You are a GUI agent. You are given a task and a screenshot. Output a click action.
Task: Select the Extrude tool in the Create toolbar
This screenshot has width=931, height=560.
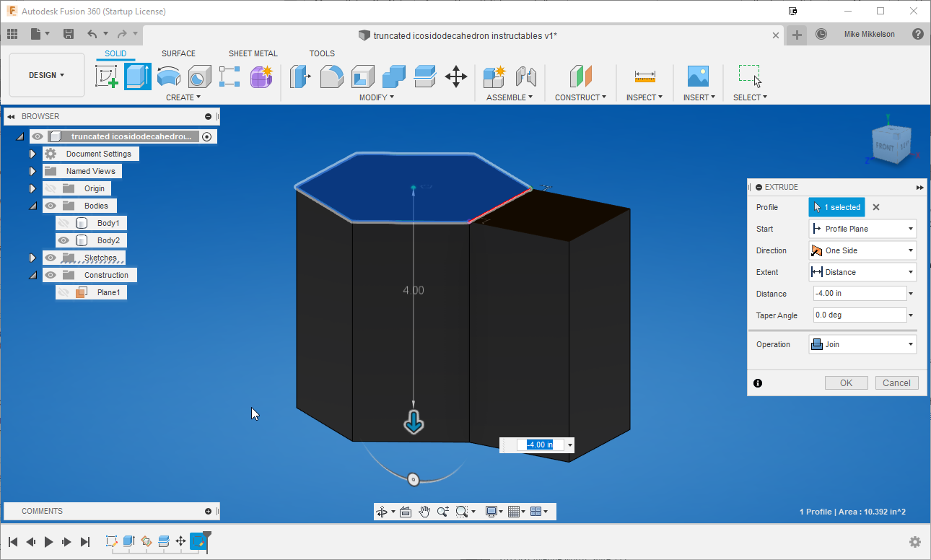[137, 76]
